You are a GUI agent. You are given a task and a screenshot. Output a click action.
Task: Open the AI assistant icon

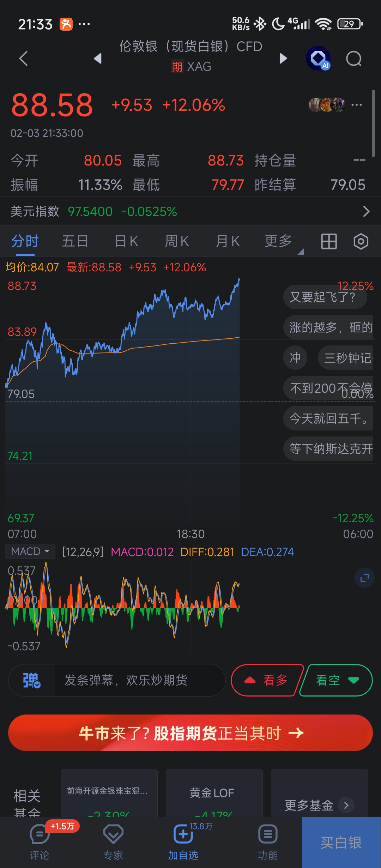(318, 58)
